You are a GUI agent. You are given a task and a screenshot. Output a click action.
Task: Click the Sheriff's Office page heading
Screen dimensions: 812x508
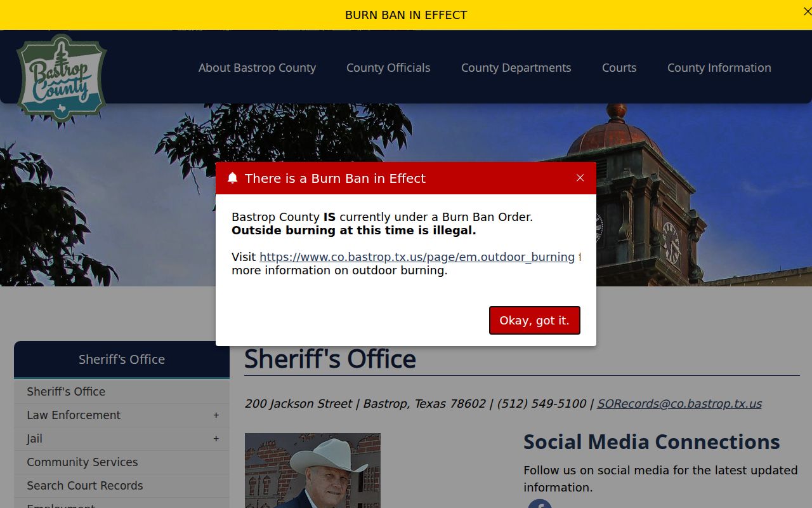(330, 359)
